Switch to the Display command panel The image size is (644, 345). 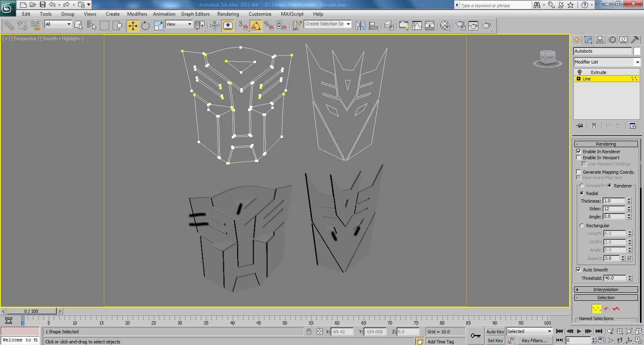tap(623, 40)
